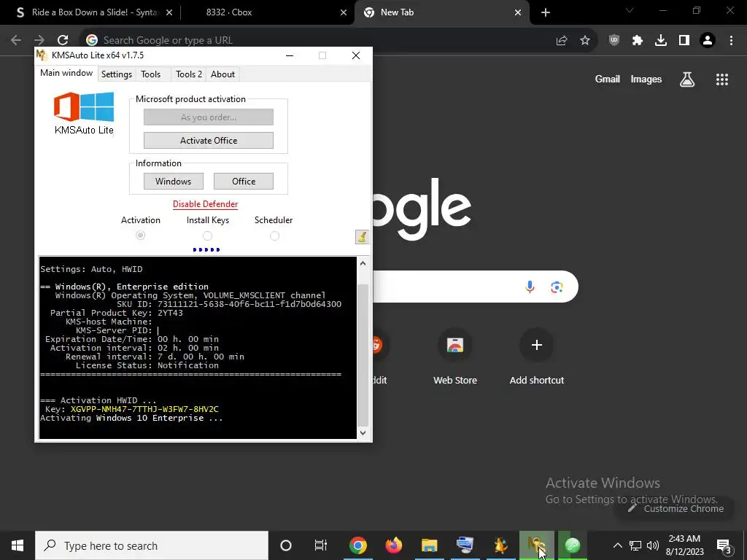Click the Windows taskbar search box
Screen dimensions: 747x560
[152, 545]
